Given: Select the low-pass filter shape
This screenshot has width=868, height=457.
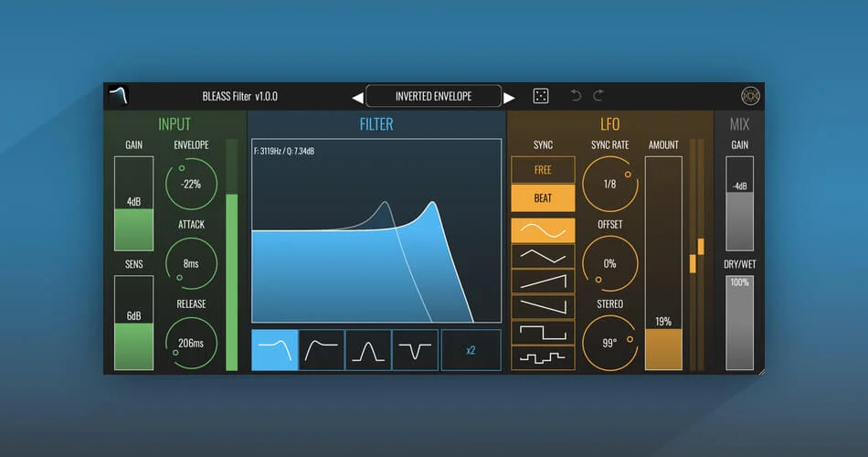Looking at the screenshot, I should point(275,350).
